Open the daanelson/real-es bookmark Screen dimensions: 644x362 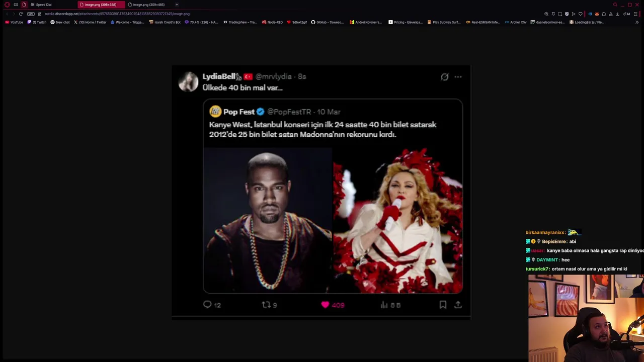[x=548, y=22]
